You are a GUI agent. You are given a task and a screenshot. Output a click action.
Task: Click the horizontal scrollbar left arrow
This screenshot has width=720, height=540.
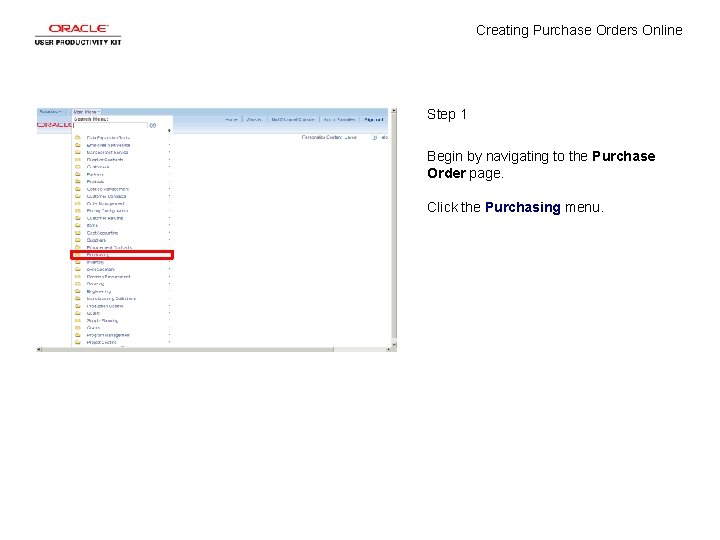[39, 349]
